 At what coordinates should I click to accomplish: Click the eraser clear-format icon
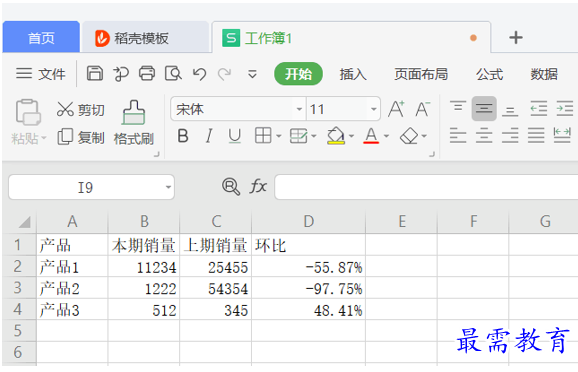pyautogui.click(x=409, y=136)
